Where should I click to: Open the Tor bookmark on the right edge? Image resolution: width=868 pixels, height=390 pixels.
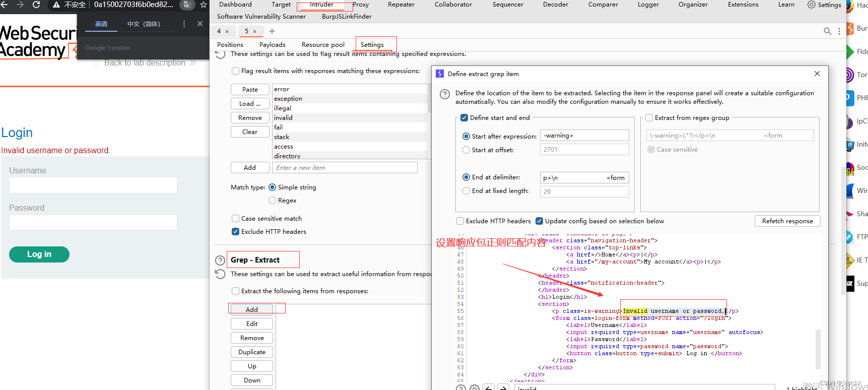point(857,75)
